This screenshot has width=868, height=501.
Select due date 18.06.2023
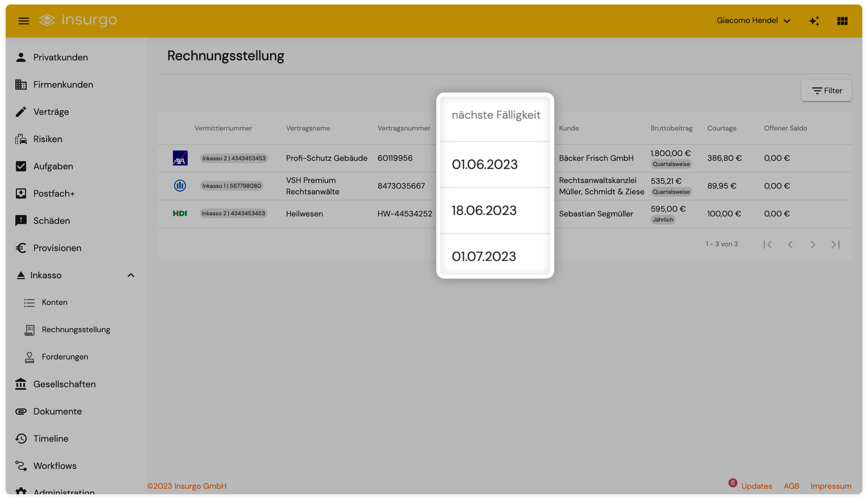click(x=484, y=211)
